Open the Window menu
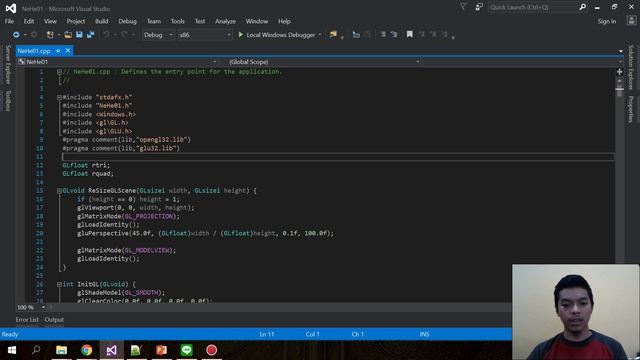 pos(257,21)
